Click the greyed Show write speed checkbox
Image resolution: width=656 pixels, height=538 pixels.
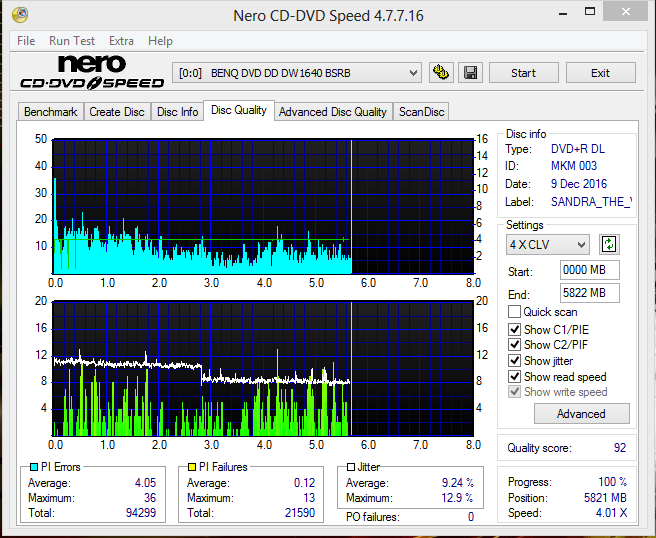pyautogui.click(x=514, y=392)
